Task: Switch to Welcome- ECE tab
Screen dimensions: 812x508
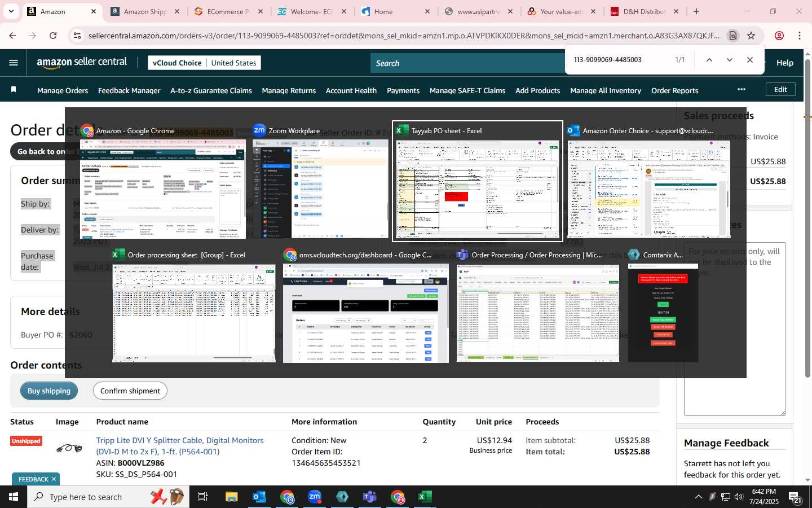Action: pyautogui.click(x=312, y=11)
